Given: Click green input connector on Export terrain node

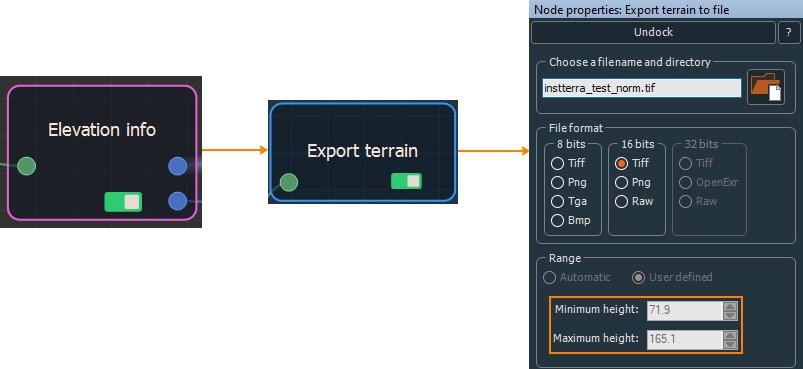Looking at the screenshot, I should pyautogui.click(x=289, y=182).
